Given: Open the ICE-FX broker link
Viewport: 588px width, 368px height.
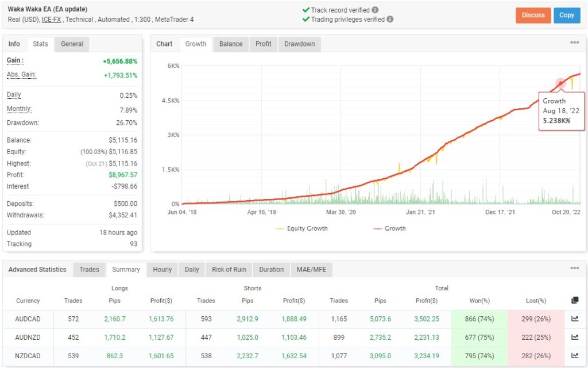Looking at the screenshot, I should 51,20.
